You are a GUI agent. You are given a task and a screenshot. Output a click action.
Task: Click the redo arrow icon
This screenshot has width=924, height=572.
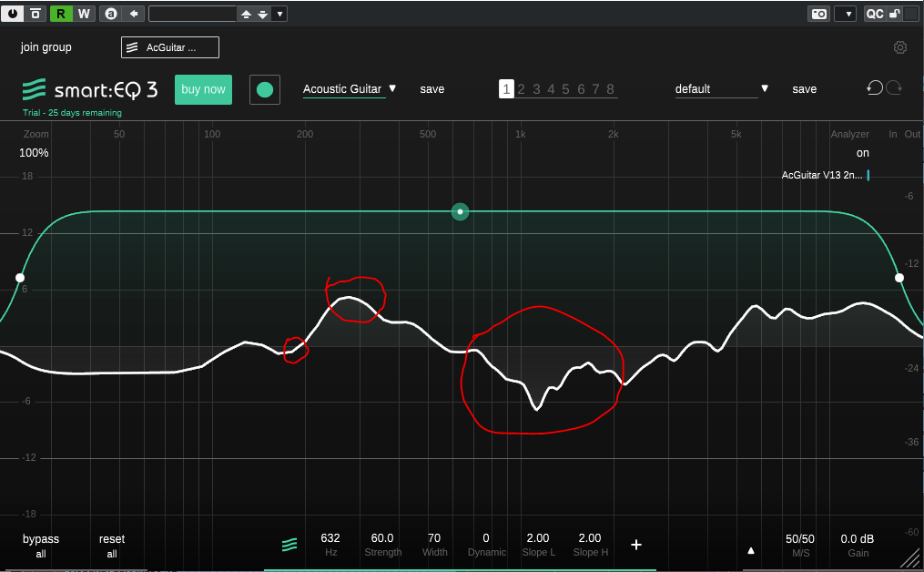tap(894, 87)
